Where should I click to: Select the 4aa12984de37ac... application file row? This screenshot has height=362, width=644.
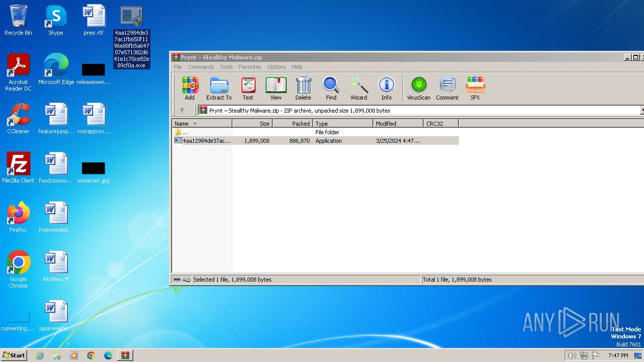(x=315, y=141)
